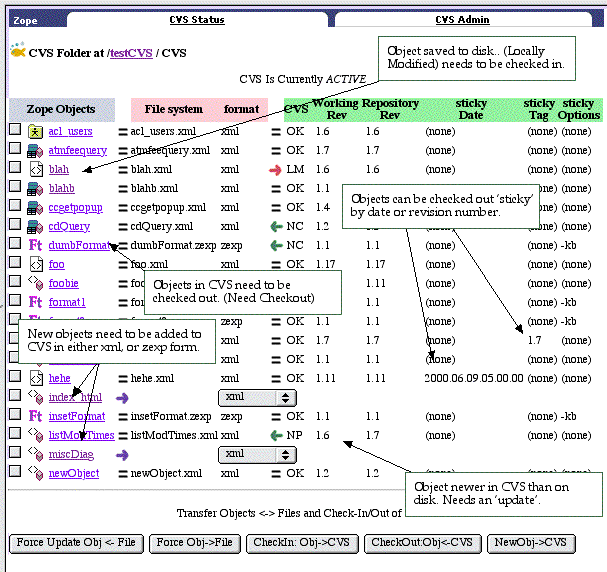Tick the ccgetpopup checkbox
The height and width of the screenshot is (572, 607).
pos(15,205)
